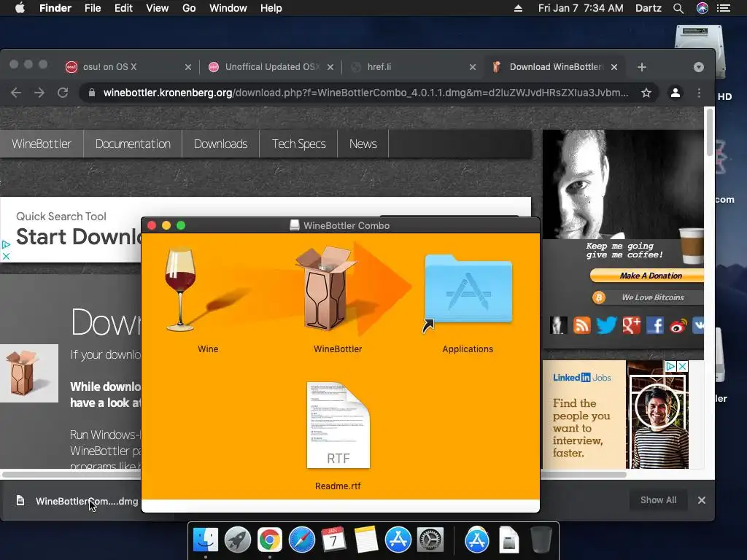Open the Edit menu
The height and width of the screenshot is (560, 747).
pyautogui.click(x=123, y=8)
